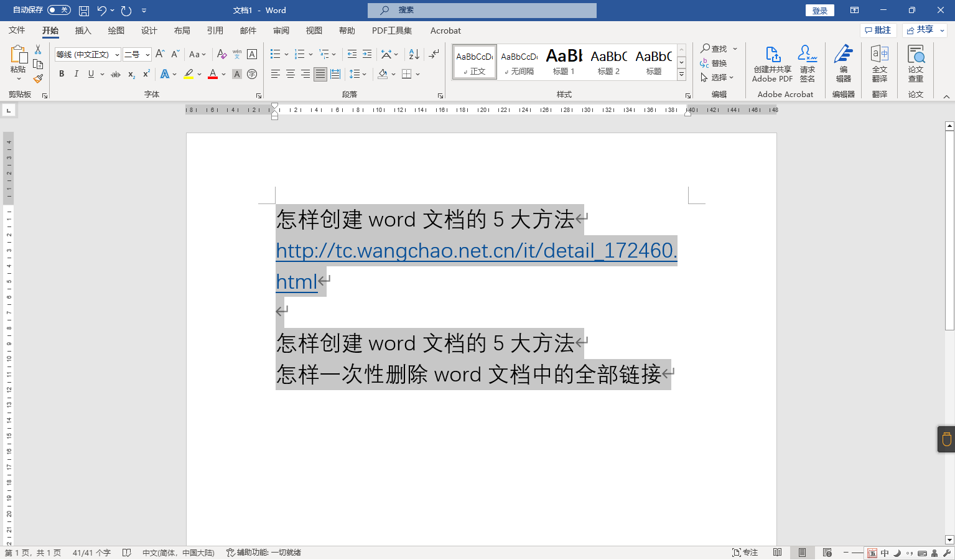Undo the last action
The width and height of the screenshot is (955, 560).
coord(102,11)
